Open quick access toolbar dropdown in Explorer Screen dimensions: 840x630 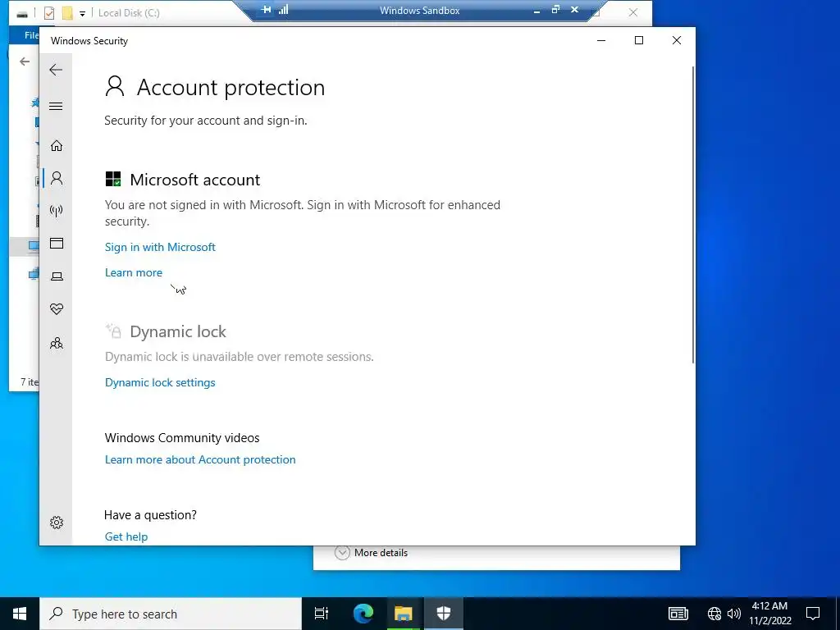[x=83, y=13]
